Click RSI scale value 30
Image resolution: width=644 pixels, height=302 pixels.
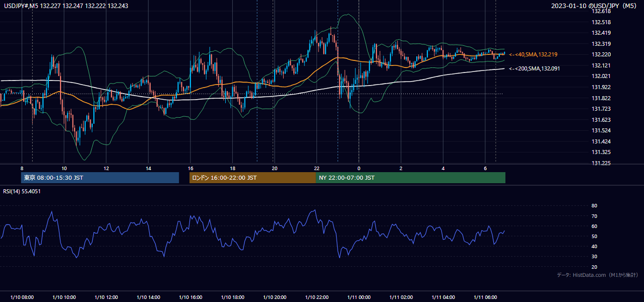click(595, 257)
